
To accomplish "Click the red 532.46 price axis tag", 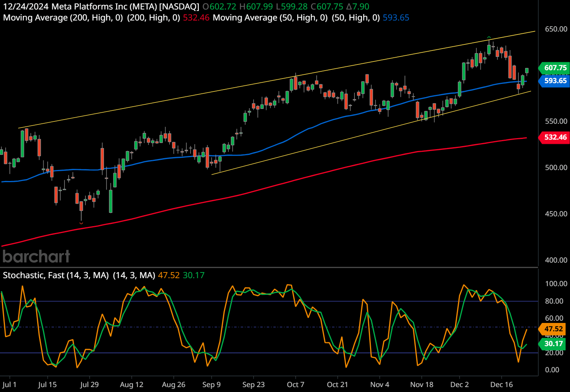I will (x=554, y=137).
